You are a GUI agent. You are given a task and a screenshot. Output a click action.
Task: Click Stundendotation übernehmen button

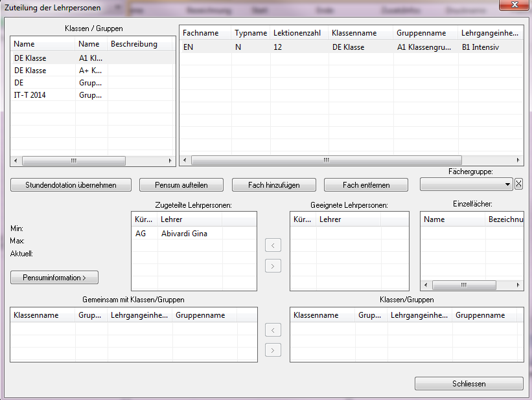pos(71,185)
